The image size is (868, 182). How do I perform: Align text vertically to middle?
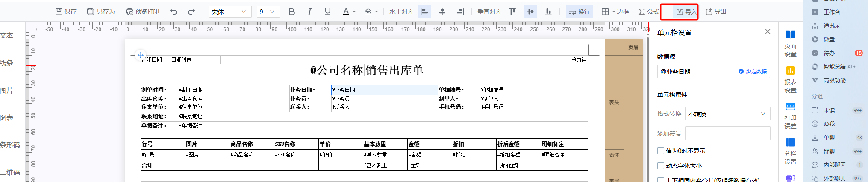click(530, 12)
